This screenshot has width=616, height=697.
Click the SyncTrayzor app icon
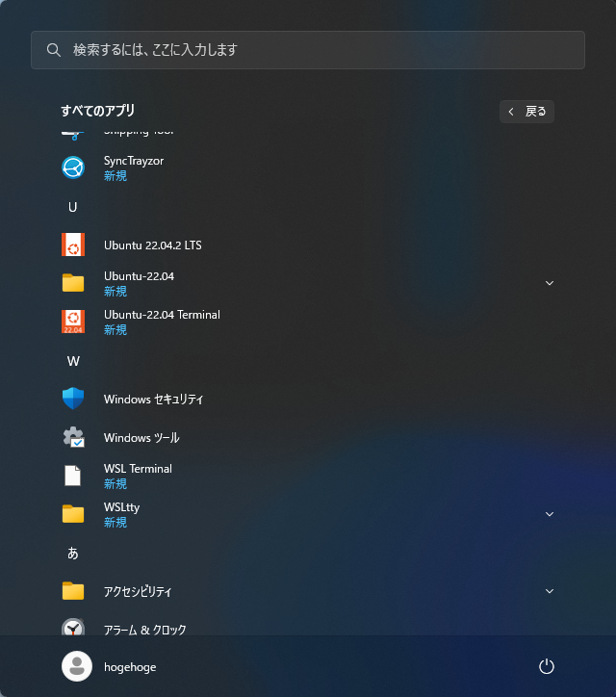point(73,168)
